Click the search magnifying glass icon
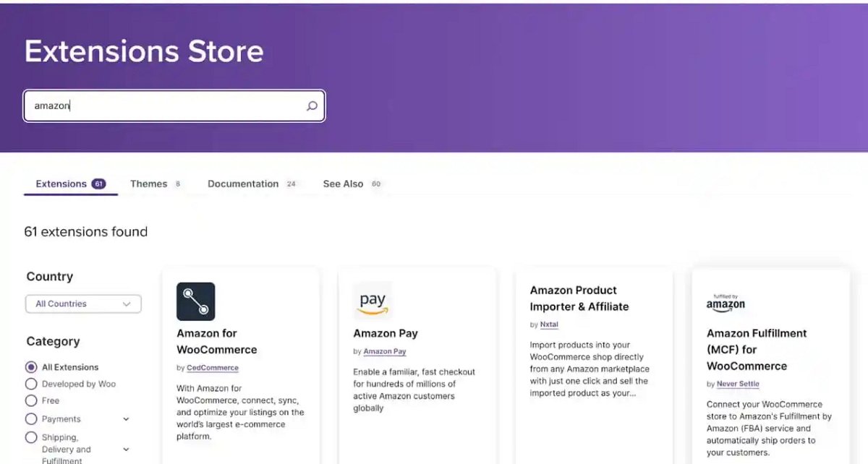Screen dimensions: 868x464 pos(312,106)
